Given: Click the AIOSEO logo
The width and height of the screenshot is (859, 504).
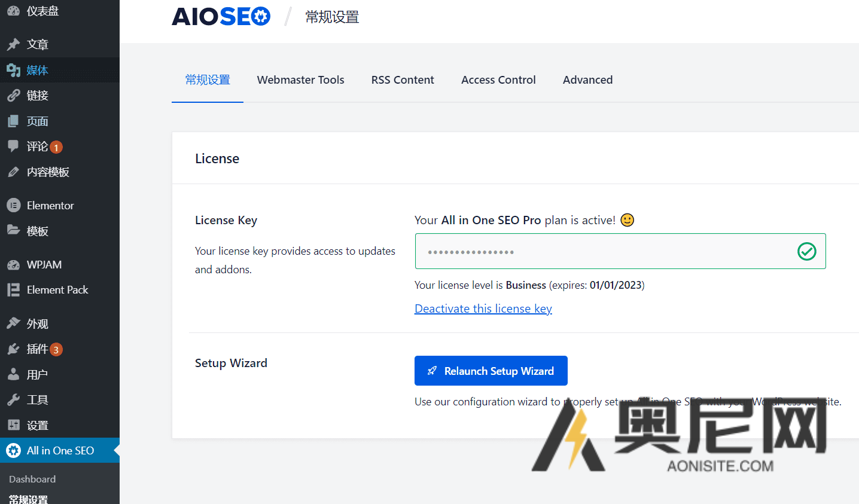Looking at the screenshot, I should (221, 17).
